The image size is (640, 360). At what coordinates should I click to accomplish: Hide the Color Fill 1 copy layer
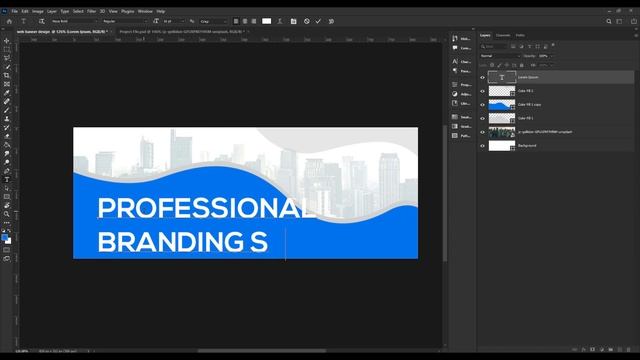(482, 105)
